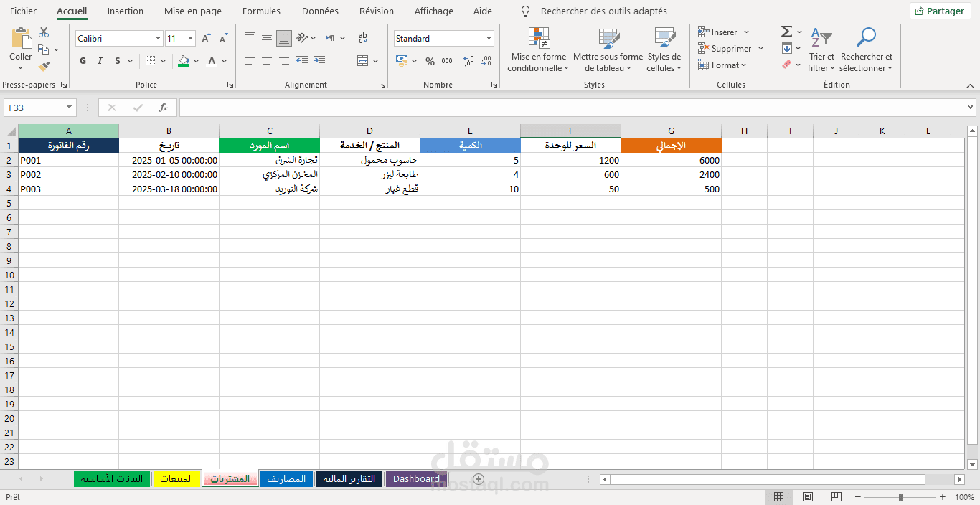Switch to the Formules ribbon tab
Image resolution: width=980 pixels, height=505 pixels.
261,11
